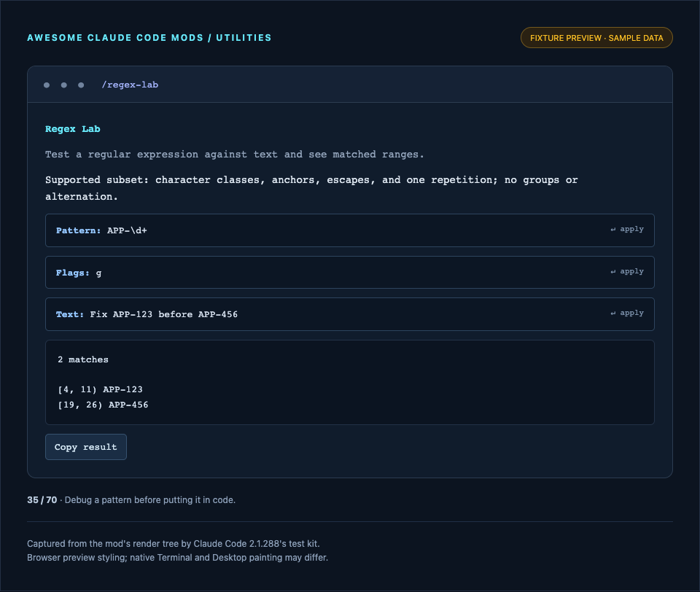Viewport: 700px width, 592px height.
Task: Click the Regex Lab heading
Action: 73,129
